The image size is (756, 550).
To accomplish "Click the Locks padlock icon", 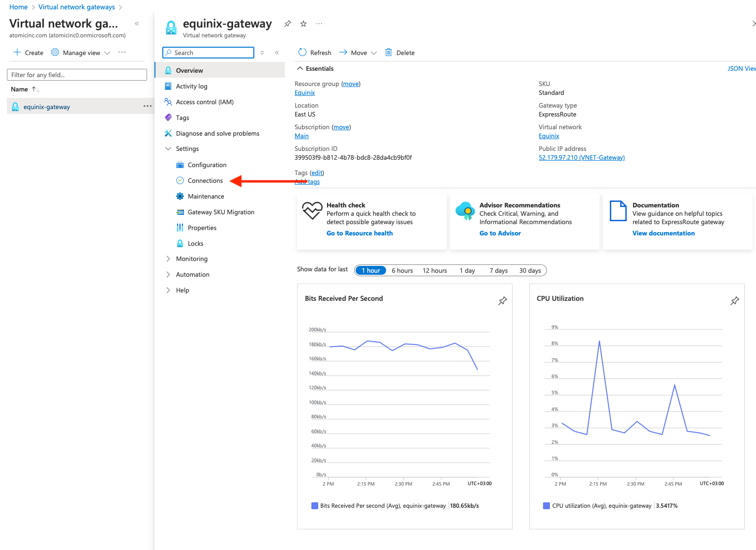I will tap(180, 243).
